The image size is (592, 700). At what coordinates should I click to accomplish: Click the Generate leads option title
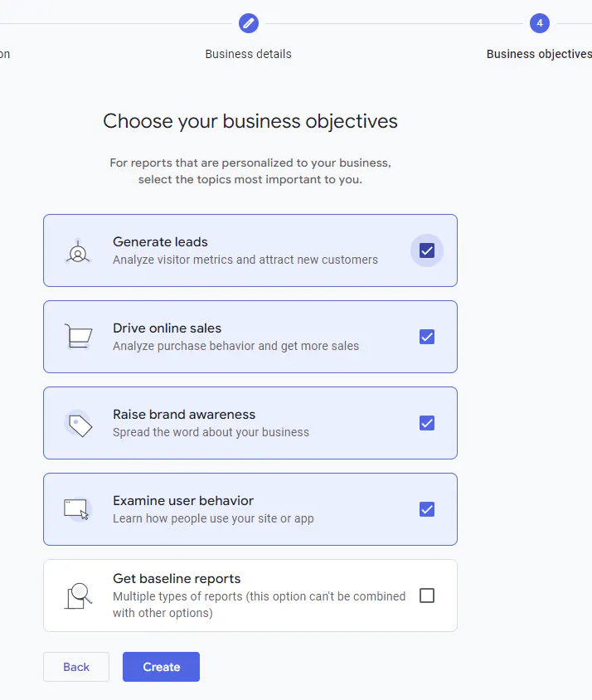point(160,242)
